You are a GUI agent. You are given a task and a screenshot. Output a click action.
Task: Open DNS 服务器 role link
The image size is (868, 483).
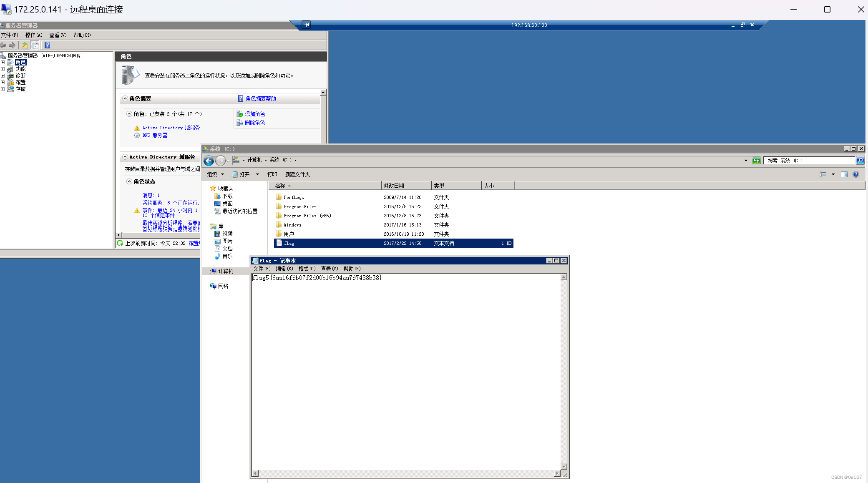tap(155, 135)
